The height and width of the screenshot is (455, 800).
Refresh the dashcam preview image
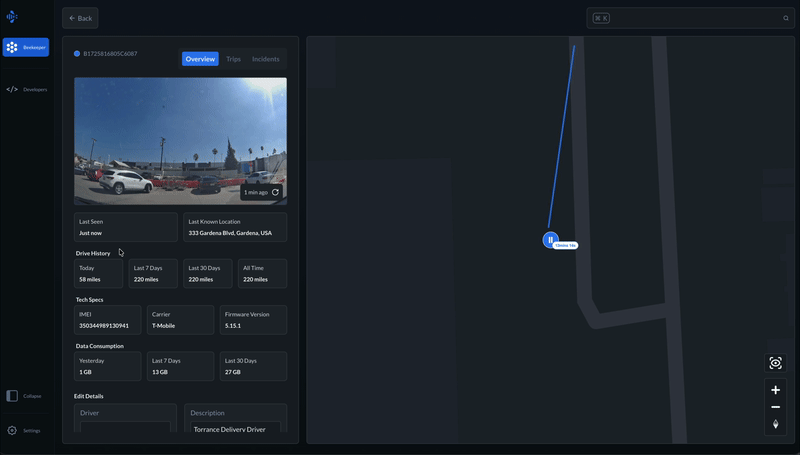coord(275,192)
